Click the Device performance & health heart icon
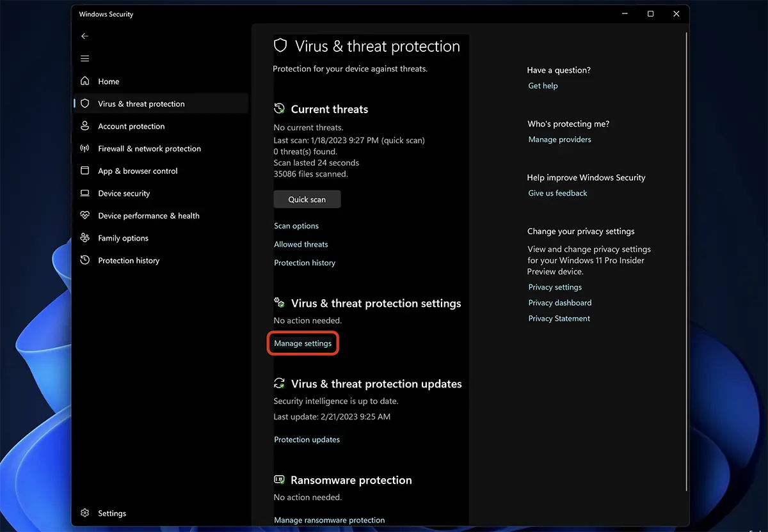Viewport: 768px width, 532px height. coord(84,215)
